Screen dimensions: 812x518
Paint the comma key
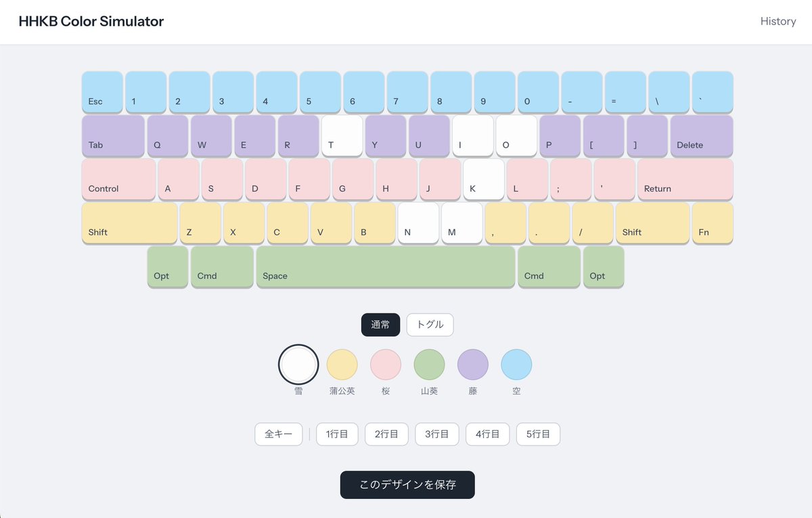505,223
